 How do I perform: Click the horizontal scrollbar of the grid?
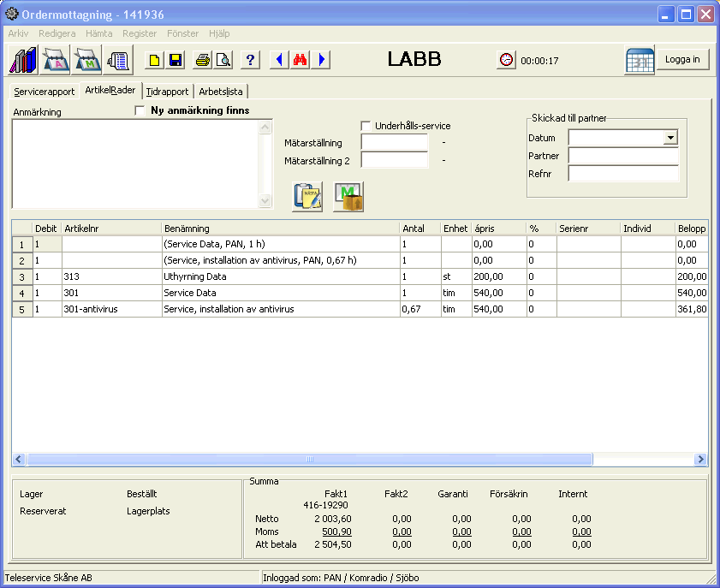pyautogui.click(x=310, y=460)
